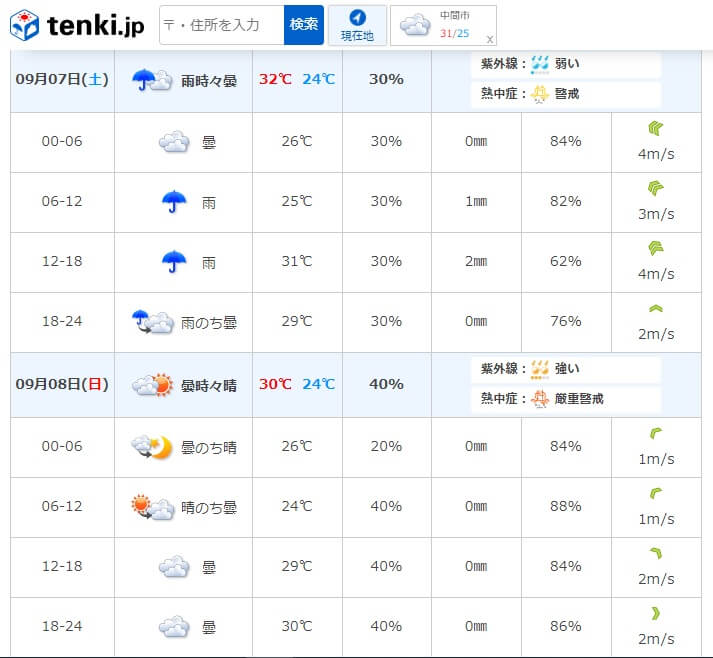
Task: Click cloud icon in 09月08日 18-24 row
Action: (x=174, y=626)
